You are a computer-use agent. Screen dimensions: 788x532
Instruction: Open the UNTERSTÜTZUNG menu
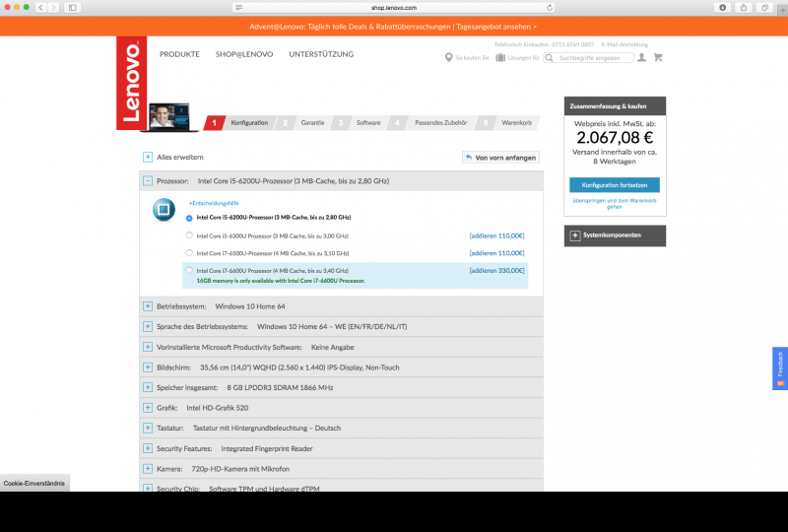click(x=321, y=54)
